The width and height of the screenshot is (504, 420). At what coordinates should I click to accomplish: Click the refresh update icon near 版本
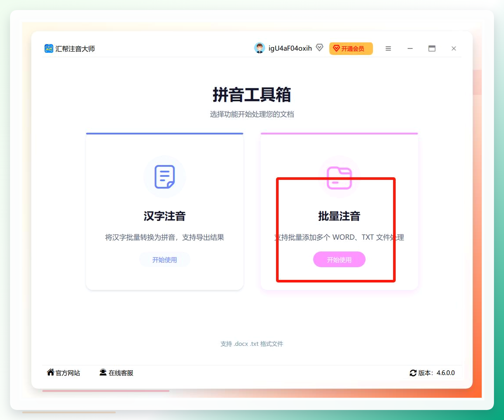click(413, 373)
